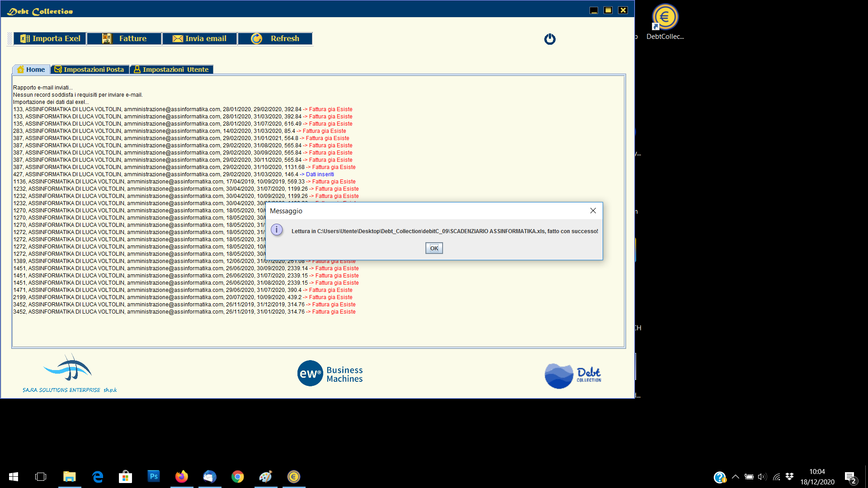Click the volume speaker tray icon
Viewport: 868px width, 488px height.
(x=762, y=477)
